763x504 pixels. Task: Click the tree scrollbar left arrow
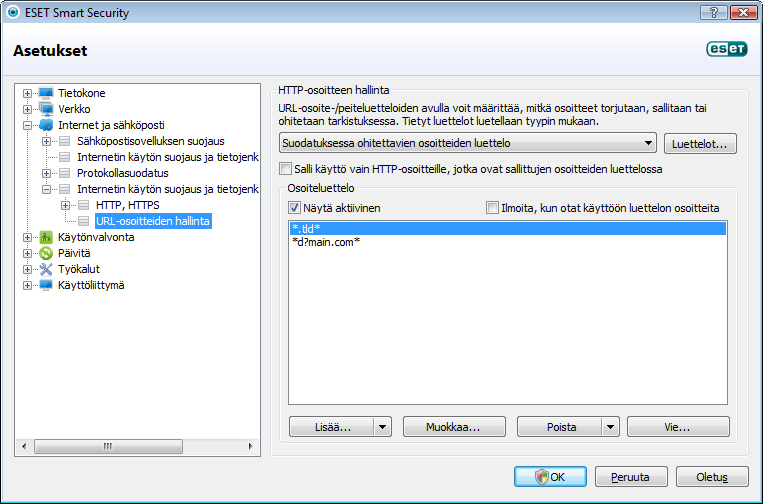pyautogui.click(x=24, y=446)
